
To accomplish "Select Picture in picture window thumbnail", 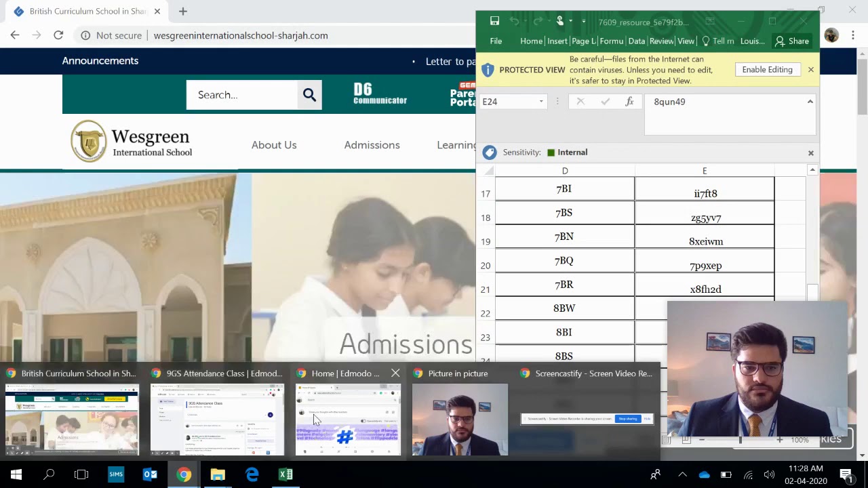I will pos(460,411).
